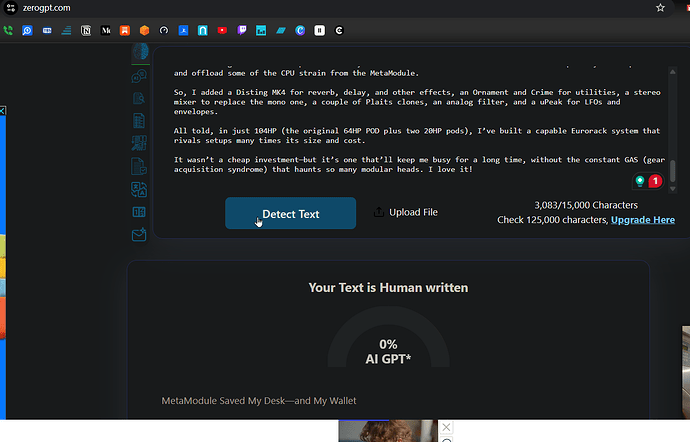The width and height of the screenshot is (690, 442).
Task: Click the 'Your Text is Human written' heading
Action: [388, 287]
